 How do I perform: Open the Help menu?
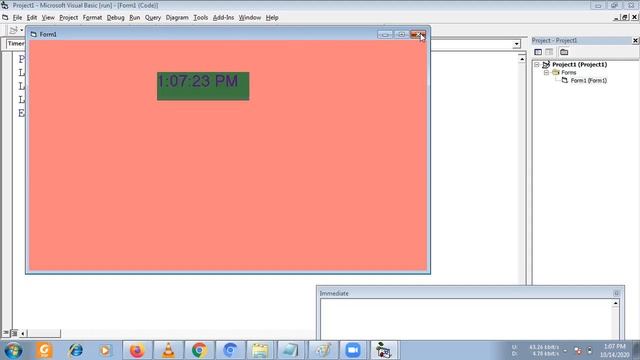point(272,18)
